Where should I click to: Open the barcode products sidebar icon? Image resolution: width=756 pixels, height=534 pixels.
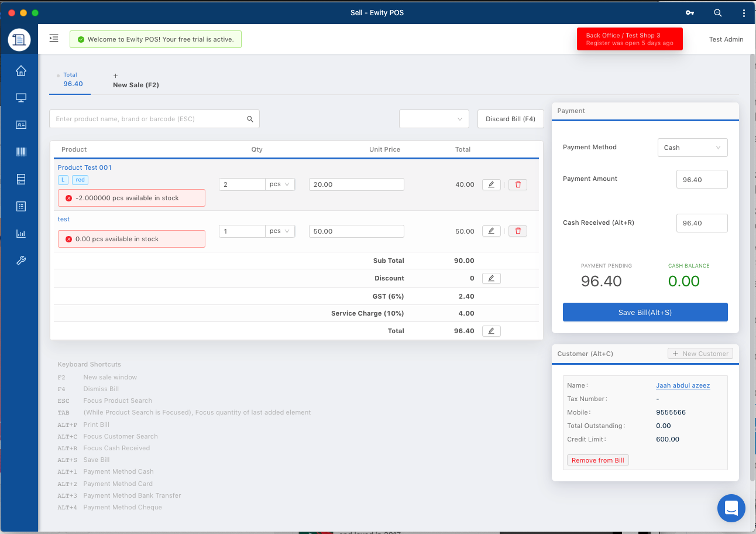[21, 152]
